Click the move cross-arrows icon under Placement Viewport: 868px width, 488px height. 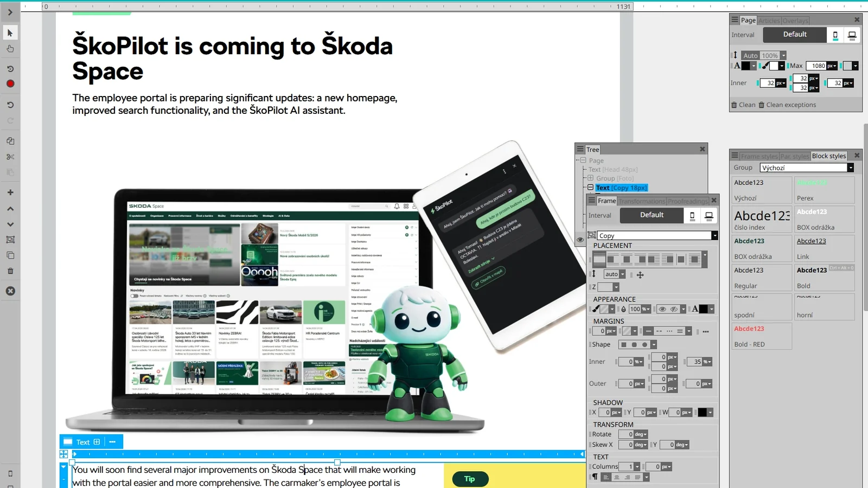coord(640,275)
